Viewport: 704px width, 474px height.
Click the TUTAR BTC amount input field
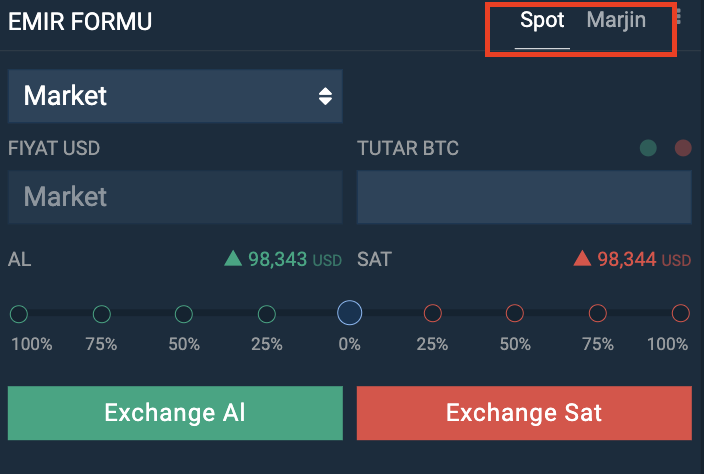(x=524, y=197)
